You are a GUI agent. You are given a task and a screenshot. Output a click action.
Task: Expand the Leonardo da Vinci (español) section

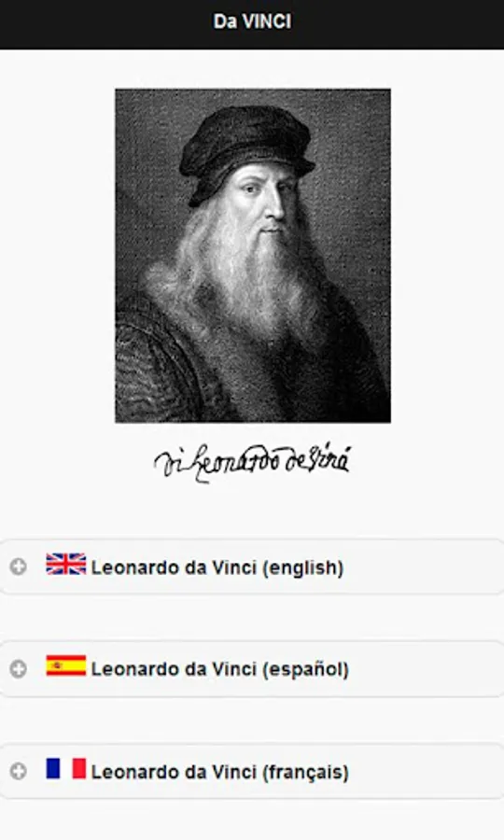pos(252,668)
